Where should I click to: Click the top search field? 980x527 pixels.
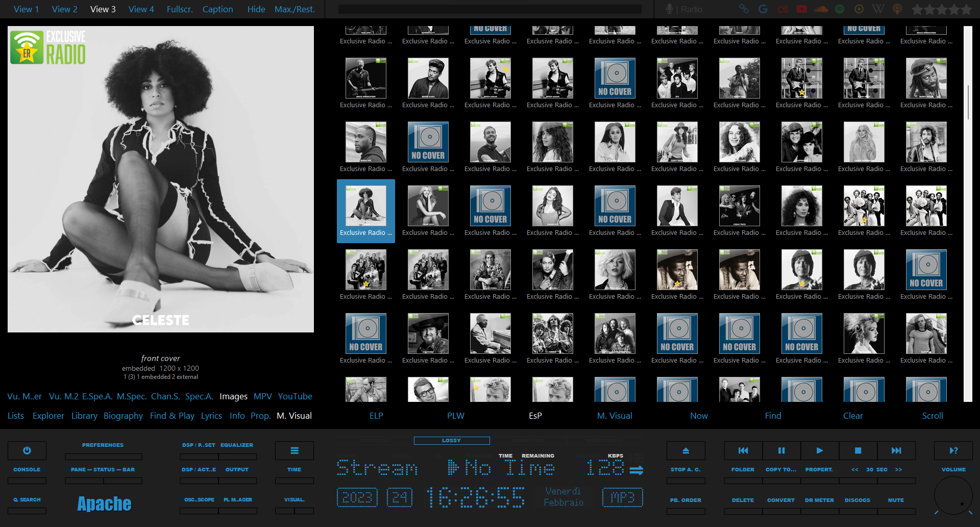[x=489, y=9]
